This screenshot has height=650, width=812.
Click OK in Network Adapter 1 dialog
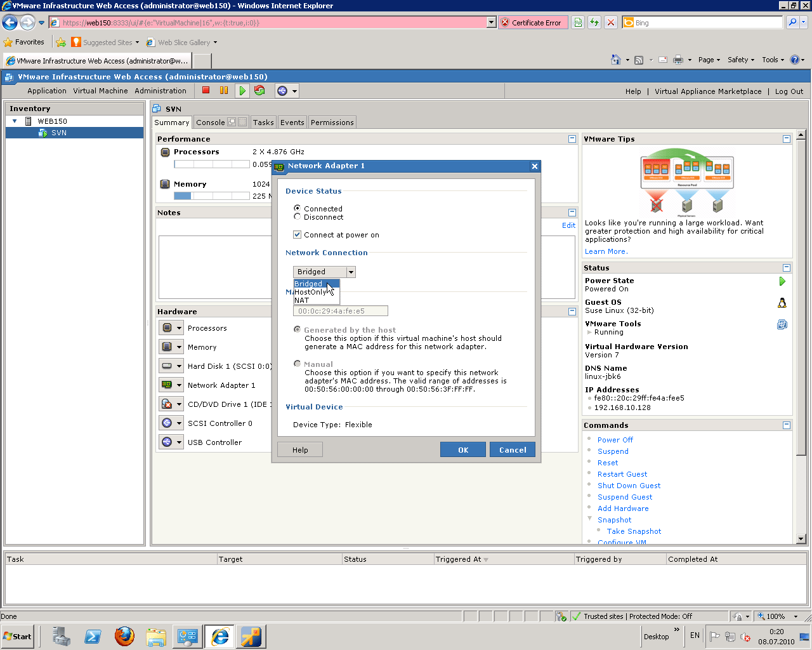tap(463, 449)
